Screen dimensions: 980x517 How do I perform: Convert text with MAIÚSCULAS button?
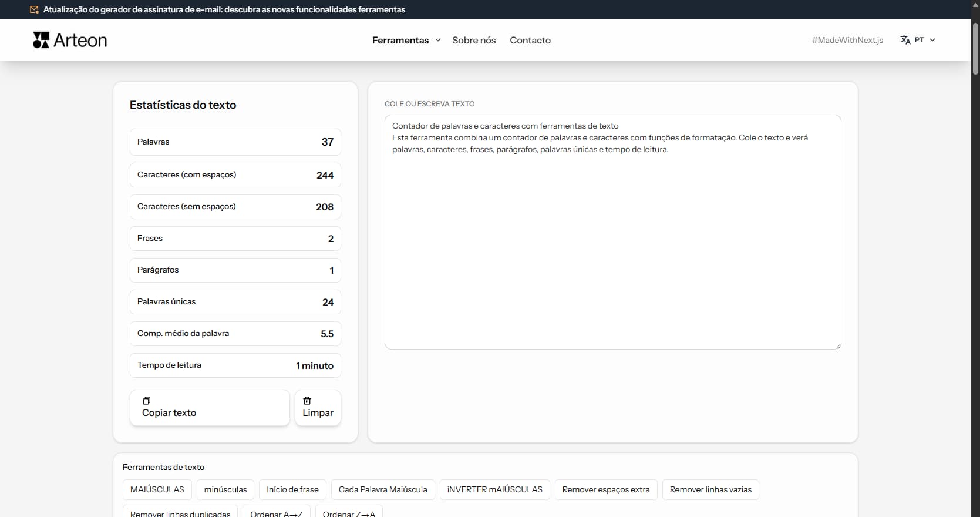click(x=157, y=489)
